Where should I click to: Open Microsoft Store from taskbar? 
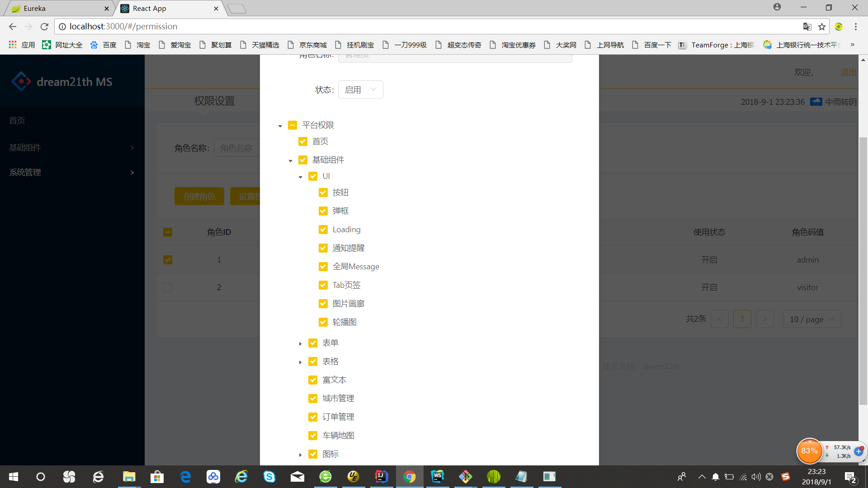pyautogui.click(x=157, y=477)
